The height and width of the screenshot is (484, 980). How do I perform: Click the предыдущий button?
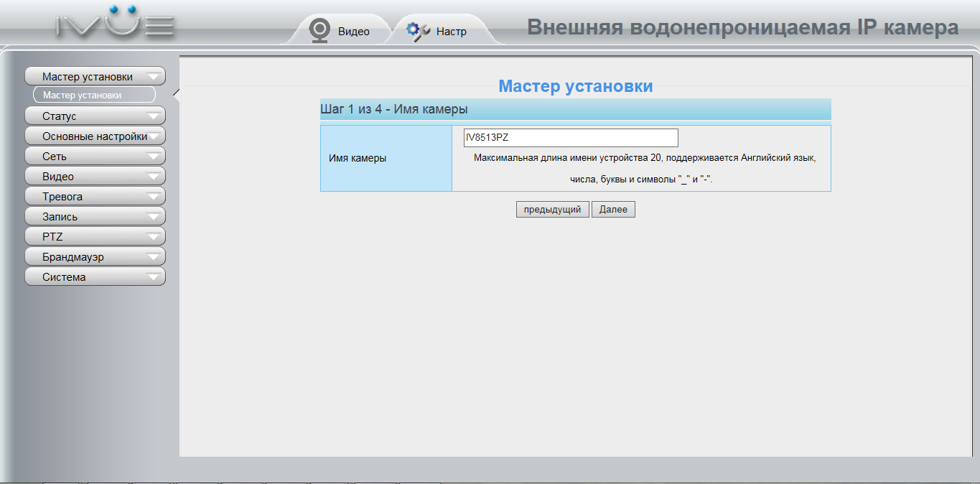553,210
